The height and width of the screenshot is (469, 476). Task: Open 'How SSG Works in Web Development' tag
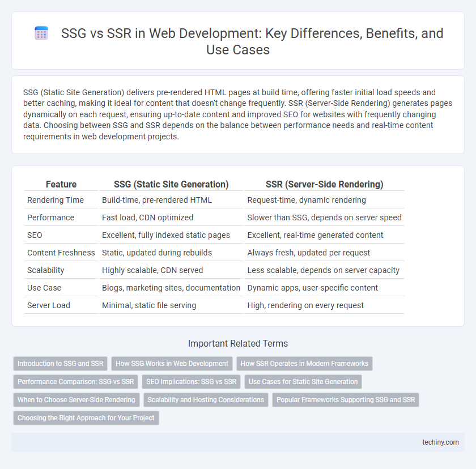coord(172,364)
